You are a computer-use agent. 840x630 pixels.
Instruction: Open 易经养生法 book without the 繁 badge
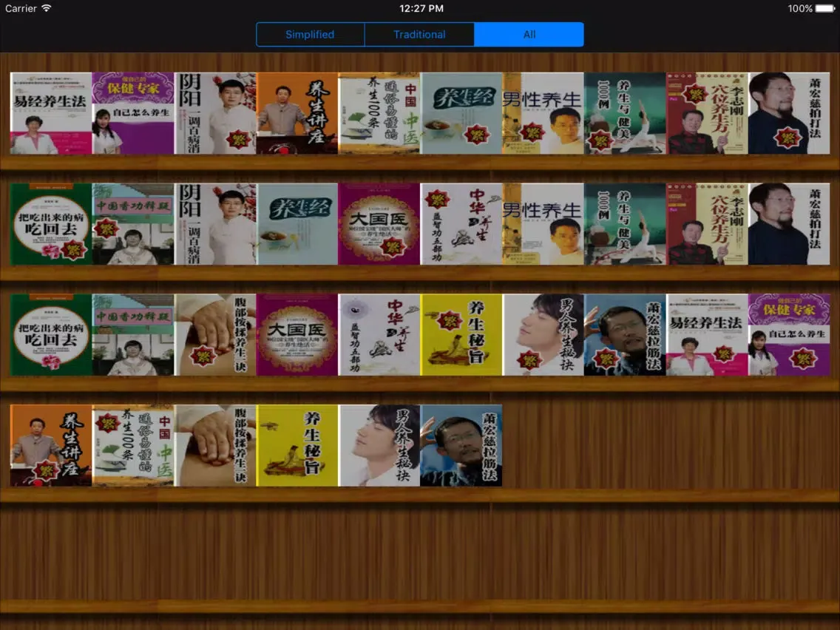[51, 114]
